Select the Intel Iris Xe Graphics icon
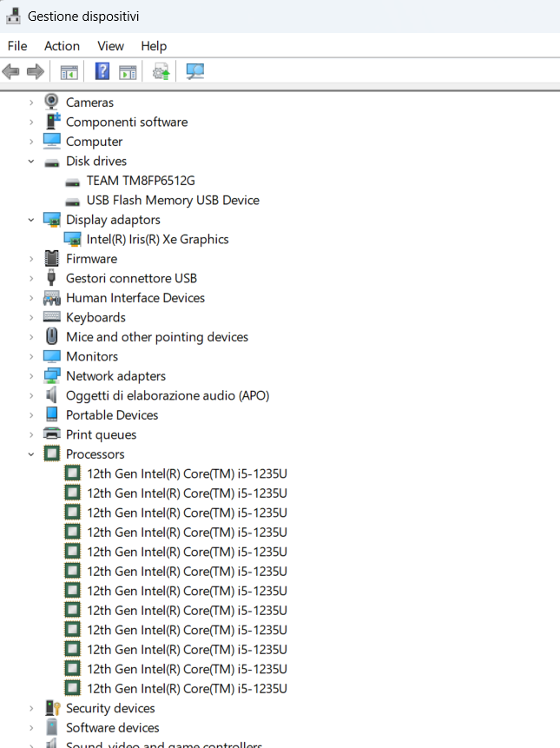Viewport: 560px width, 748px height. (72, 239)
